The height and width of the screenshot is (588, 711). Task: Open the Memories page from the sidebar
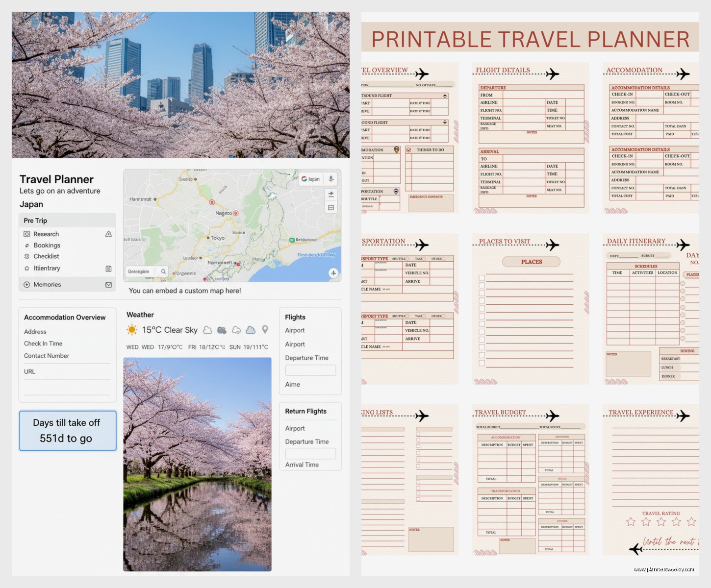[x=48, y=284]
